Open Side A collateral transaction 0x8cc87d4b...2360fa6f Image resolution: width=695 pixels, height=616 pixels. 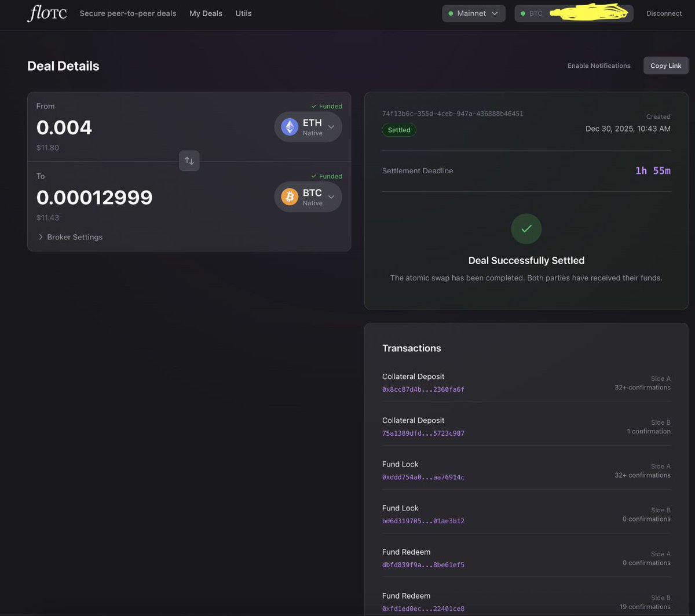click(x=423, y=389)
